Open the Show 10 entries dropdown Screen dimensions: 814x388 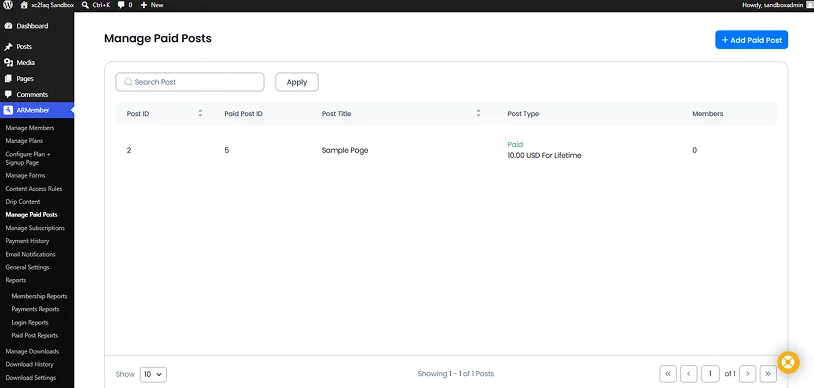[x=153, y=374]
